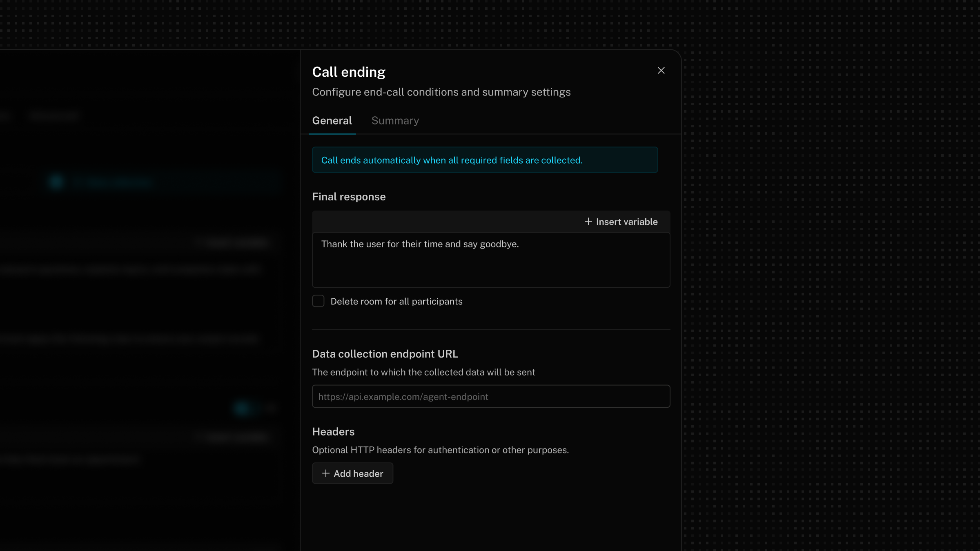980x551 pixels.
Task: Select the General tab
Action: (332, 121)
